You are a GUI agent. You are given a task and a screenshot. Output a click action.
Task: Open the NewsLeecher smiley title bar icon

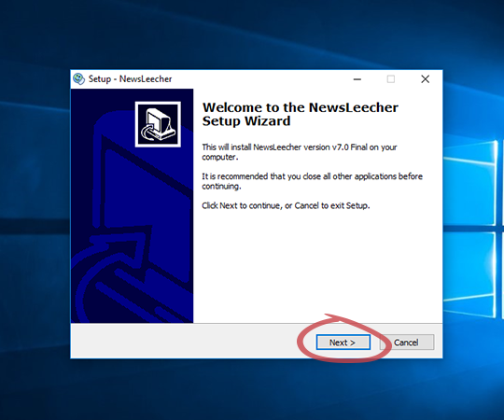[x=78, y=78]
